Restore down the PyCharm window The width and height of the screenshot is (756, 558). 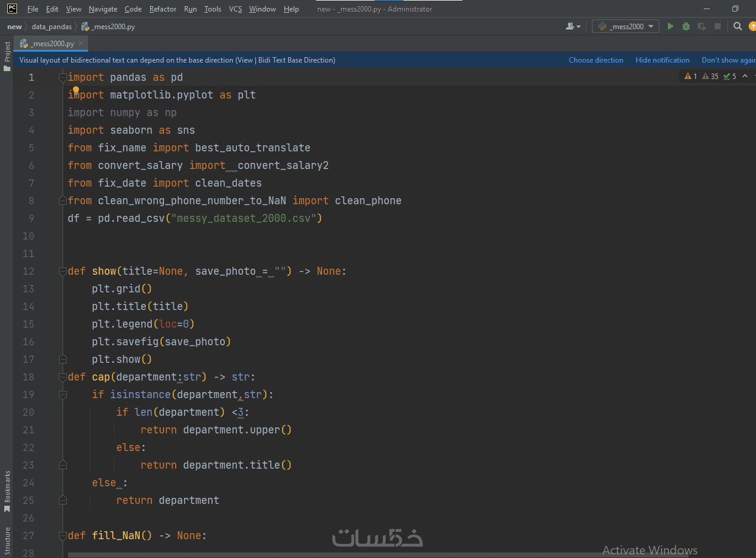[x=735, y=9]
